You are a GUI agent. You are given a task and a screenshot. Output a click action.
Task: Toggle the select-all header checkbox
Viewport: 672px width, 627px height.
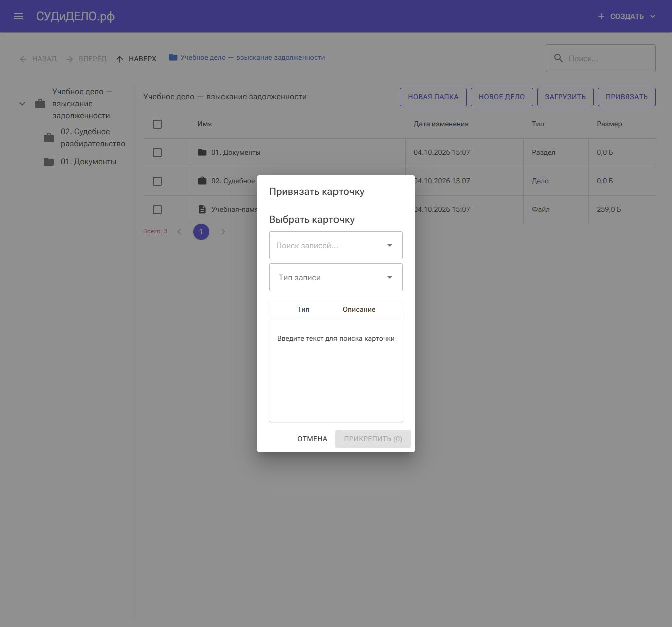pos(157,124)
